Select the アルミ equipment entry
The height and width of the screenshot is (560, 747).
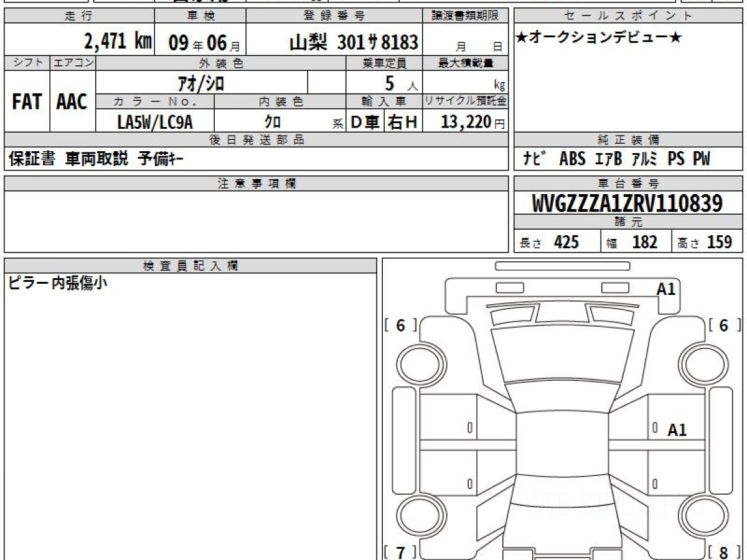coord(645,159)
